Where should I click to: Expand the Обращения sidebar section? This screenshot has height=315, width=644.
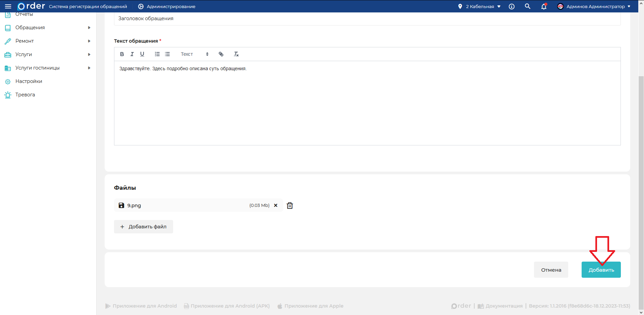48,28
